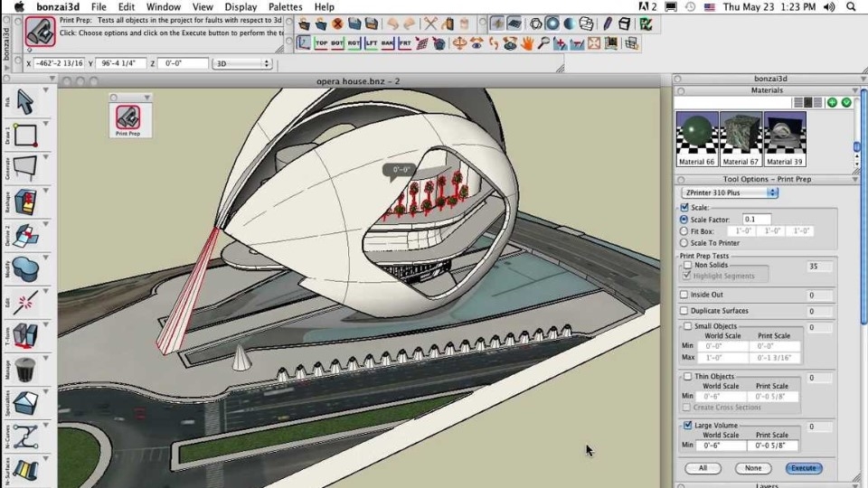The image size is (868, 488).
Task: Select the Generate extrusion tool
Action: 25,169
